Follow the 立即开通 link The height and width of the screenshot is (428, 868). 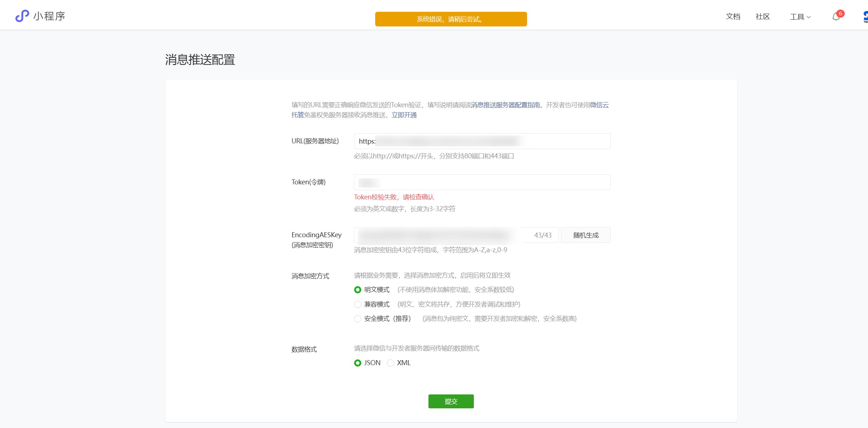(x=404, y=115)
